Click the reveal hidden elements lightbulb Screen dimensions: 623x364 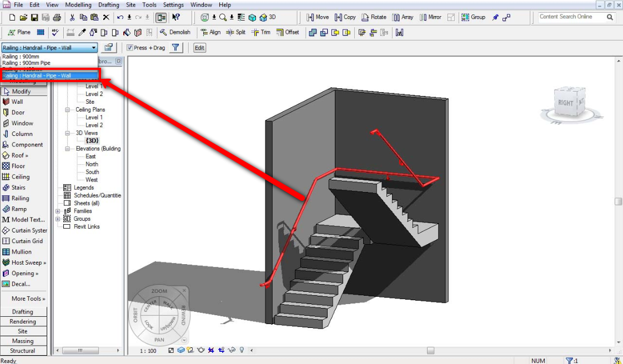coord(242,350)
